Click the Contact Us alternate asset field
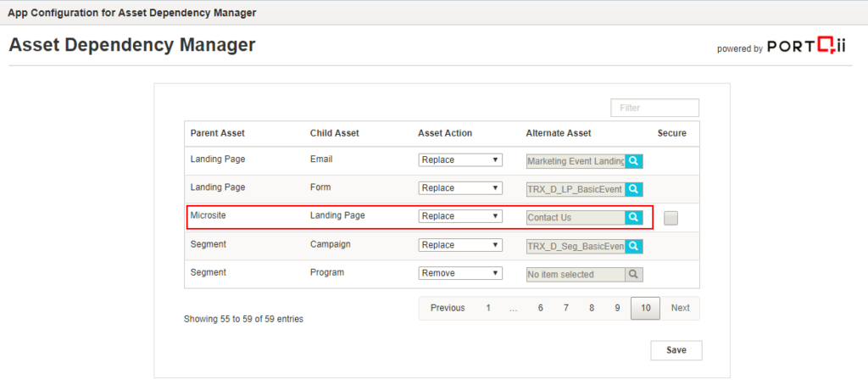 click(575, 217)
